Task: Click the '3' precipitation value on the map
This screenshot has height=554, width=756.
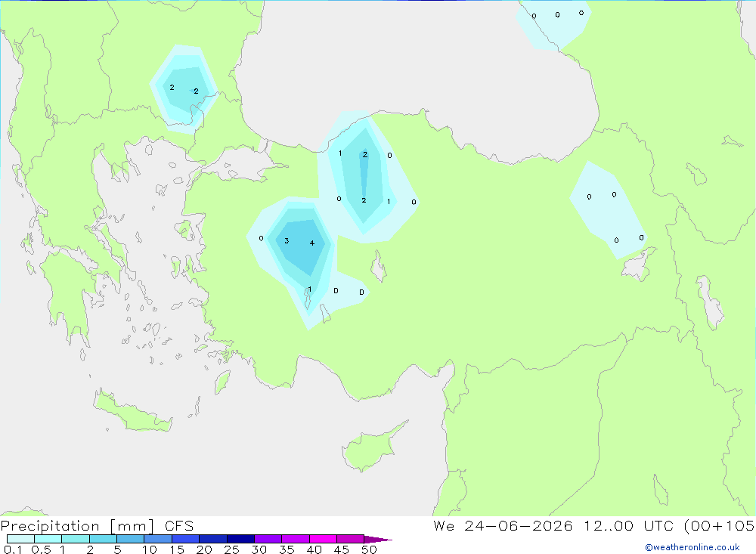Action: click(x=287, y=240)
